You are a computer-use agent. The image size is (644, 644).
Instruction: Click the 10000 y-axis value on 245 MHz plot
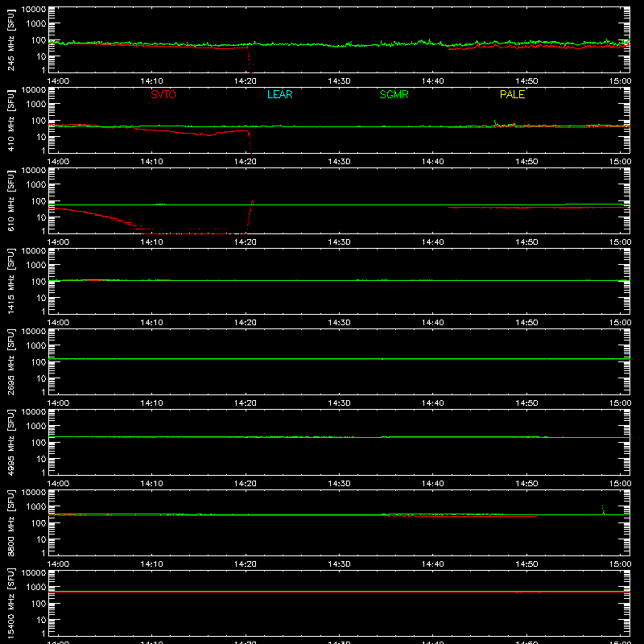coord(34,10)
